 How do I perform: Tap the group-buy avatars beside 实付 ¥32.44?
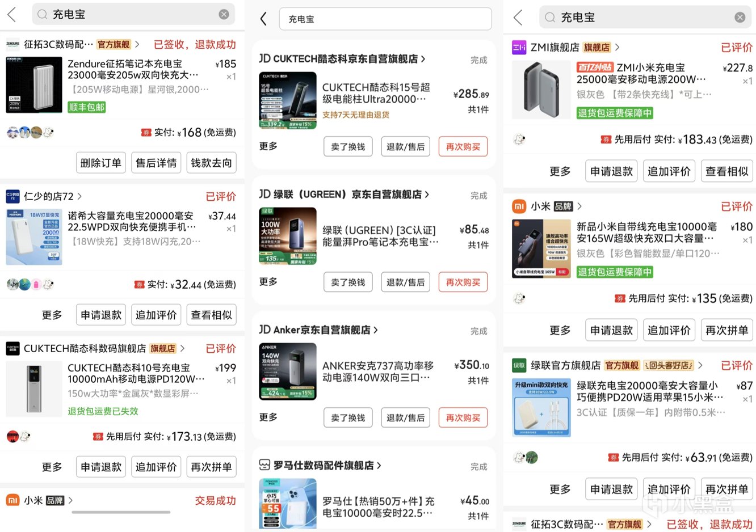30,284
